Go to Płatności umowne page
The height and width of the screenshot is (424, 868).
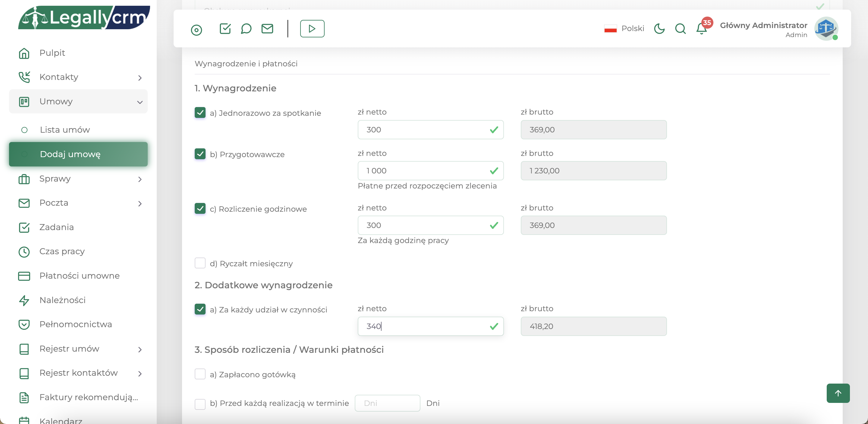pos(79,276)
